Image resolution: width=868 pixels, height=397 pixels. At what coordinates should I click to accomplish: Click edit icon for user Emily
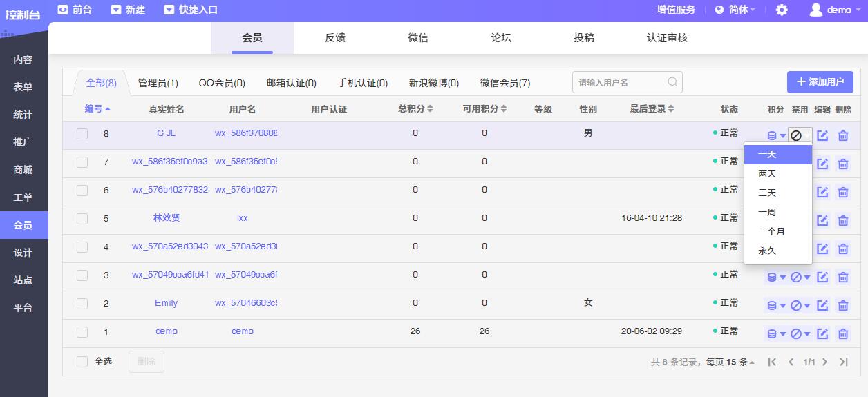pos(822,305)
